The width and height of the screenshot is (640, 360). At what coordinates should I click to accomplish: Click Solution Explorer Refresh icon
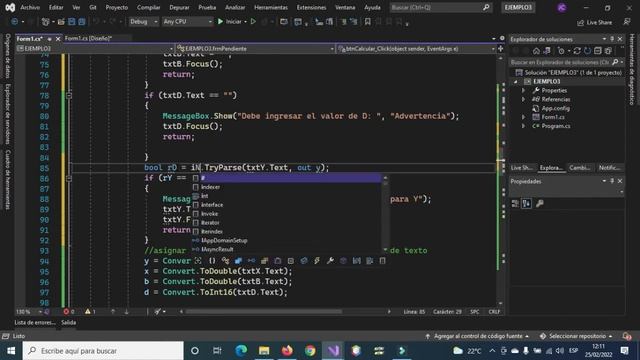click(587, 51)
